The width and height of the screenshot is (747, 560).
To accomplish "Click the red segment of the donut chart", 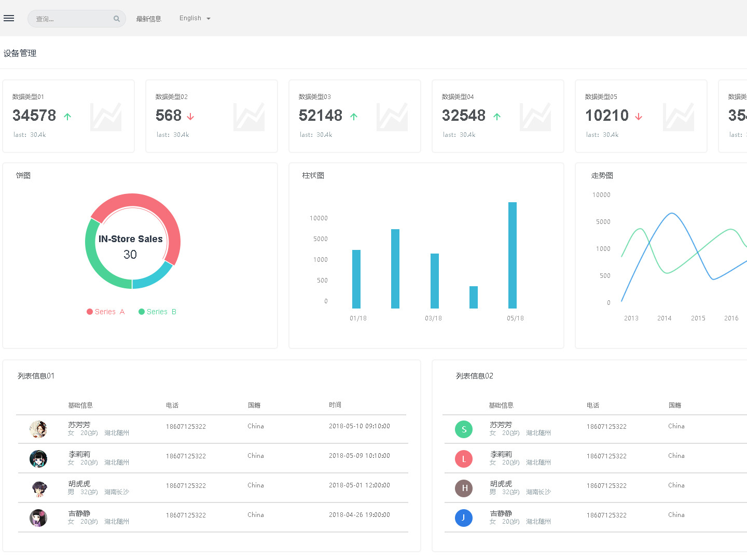I will (156, 207).
